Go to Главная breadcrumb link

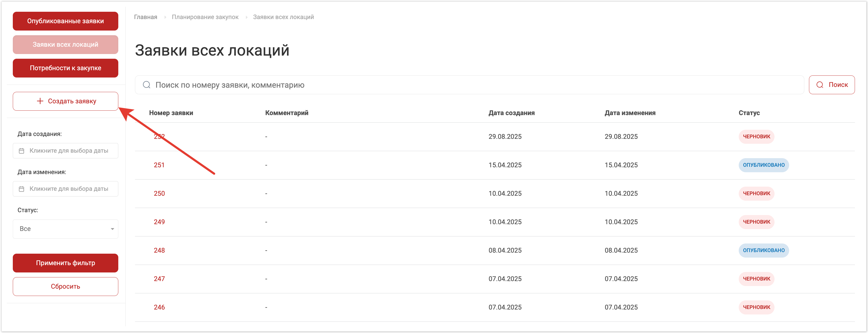tap(145, 17)
